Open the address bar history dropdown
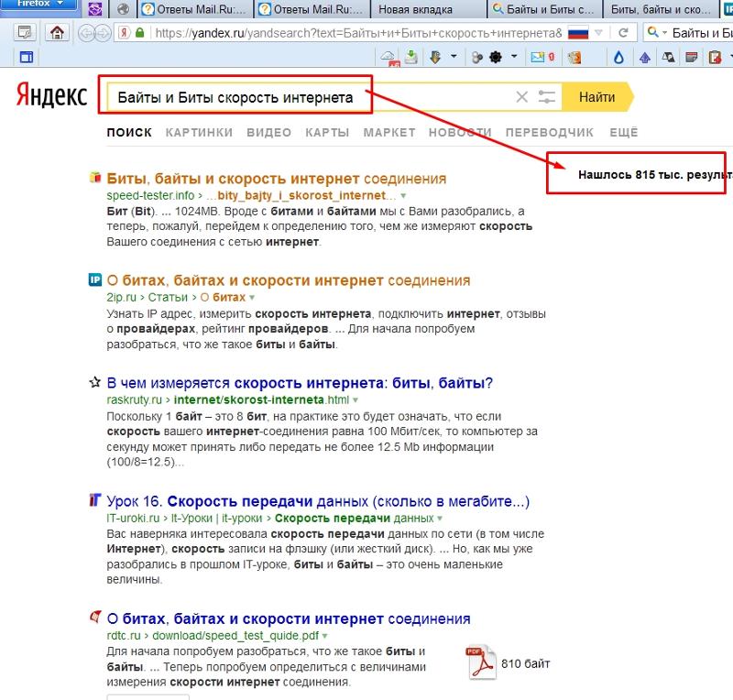 [x=598, y=33]
